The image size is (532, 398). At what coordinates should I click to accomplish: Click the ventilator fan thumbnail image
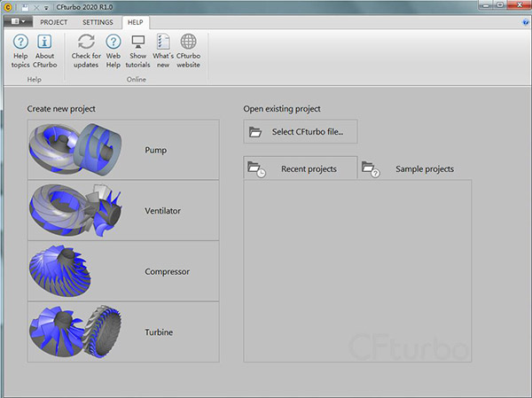click(75, 210)
